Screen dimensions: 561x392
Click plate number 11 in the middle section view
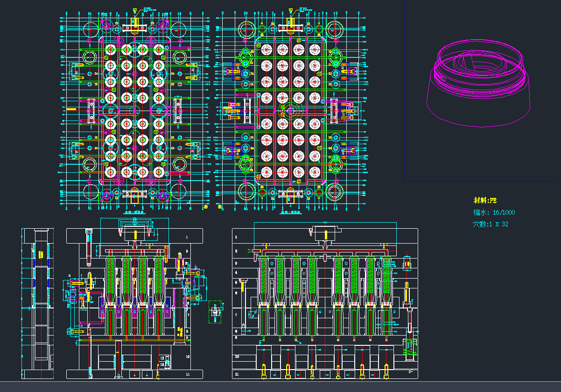point(188,374)
